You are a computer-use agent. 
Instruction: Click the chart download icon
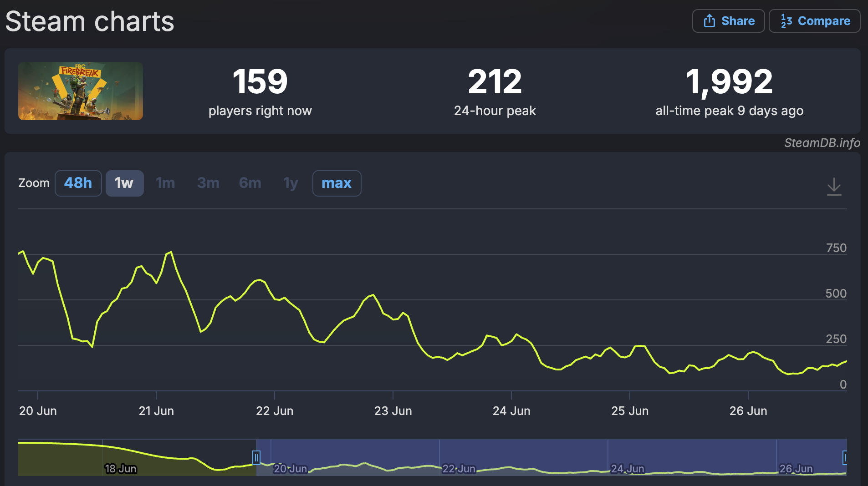834,187
